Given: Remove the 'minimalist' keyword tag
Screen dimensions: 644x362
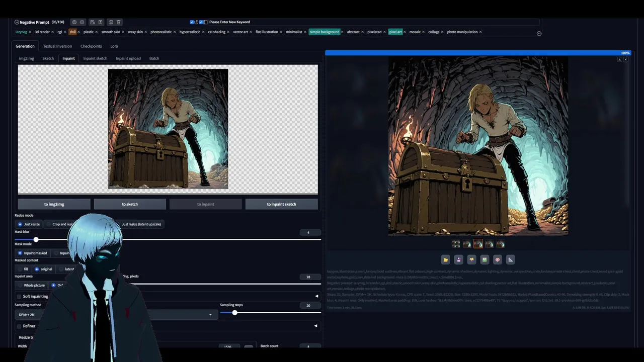Looking at the screenshot, I should [x=305, y=32].
